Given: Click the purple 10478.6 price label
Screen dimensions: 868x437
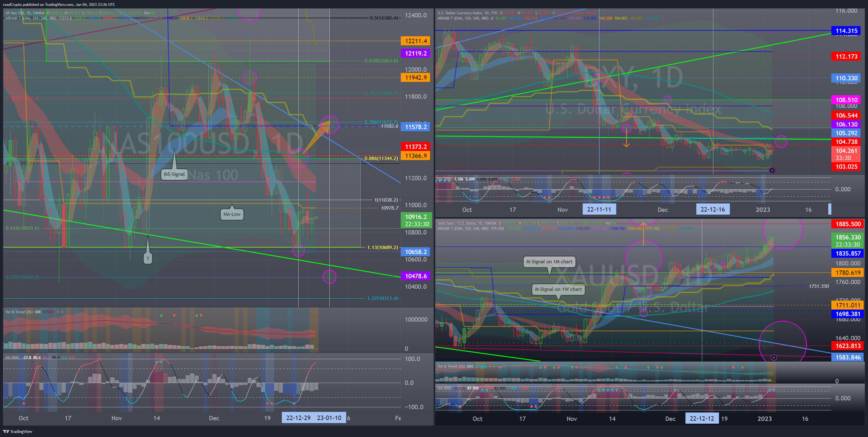Looking at the screenshot, I should click(x=415, y=276).
